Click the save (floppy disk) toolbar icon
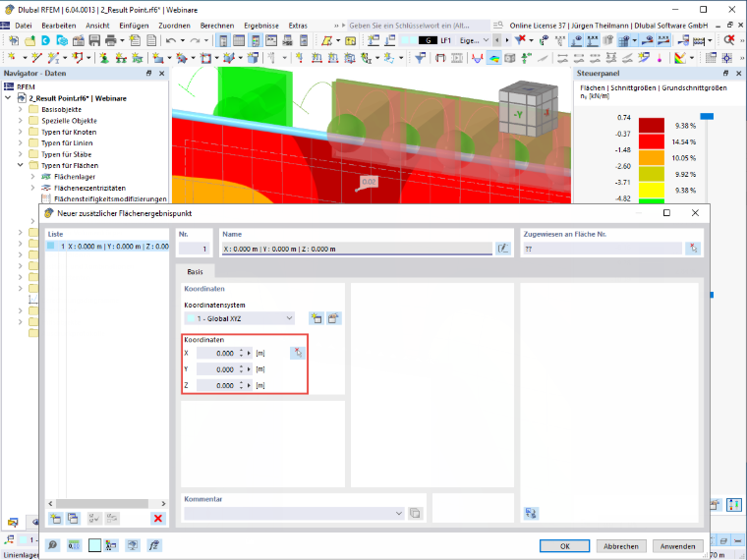Image resolution: width=747 pixels, height=560 pixels. pos(94,41)
